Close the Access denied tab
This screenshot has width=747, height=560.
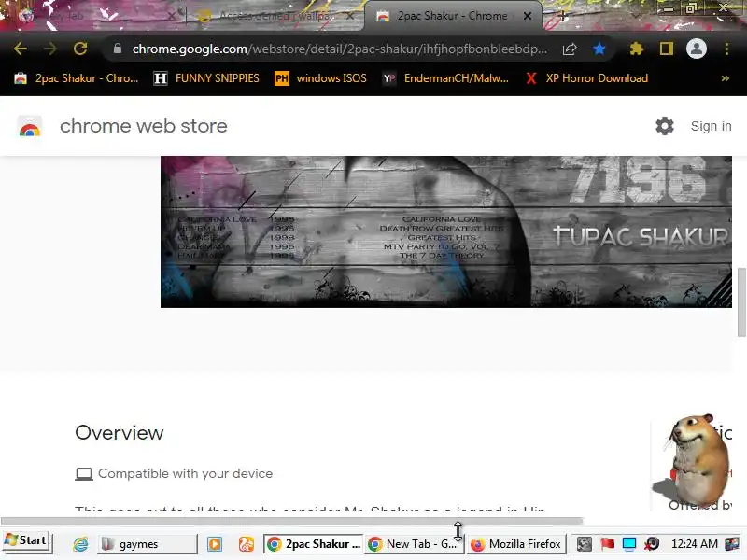click(x=350, y=16)
